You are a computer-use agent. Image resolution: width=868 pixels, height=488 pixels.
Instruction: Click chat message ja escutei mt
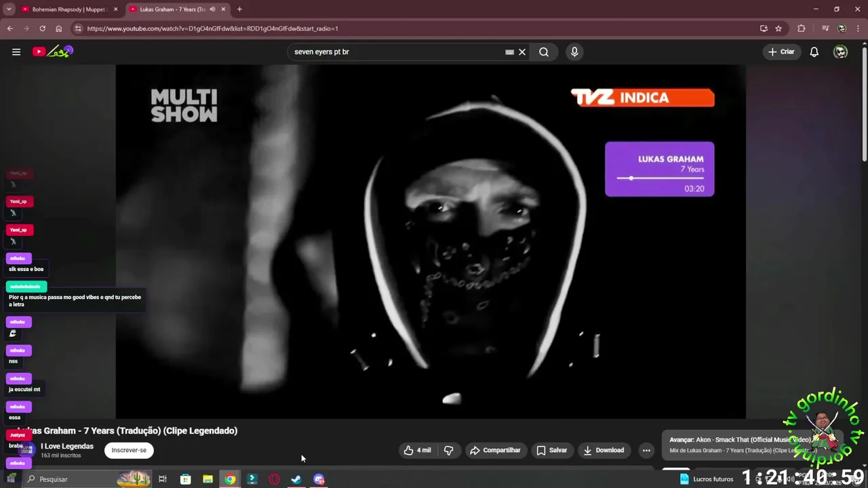click(x=24, y=390)
